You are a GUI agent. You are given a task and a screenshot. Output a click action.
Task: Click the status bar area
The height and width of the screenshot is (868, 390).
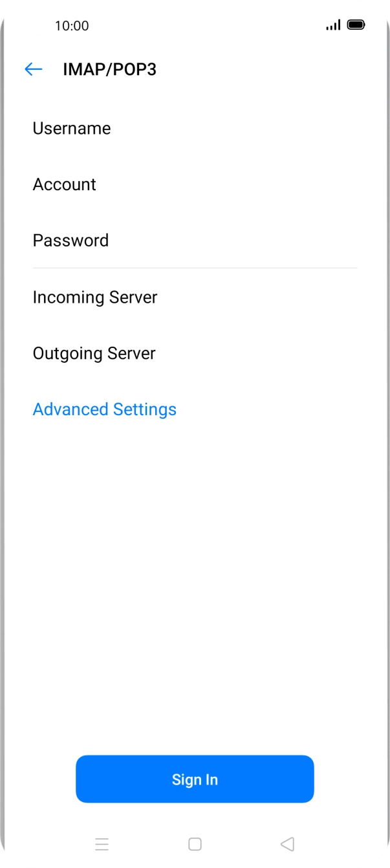195,25
